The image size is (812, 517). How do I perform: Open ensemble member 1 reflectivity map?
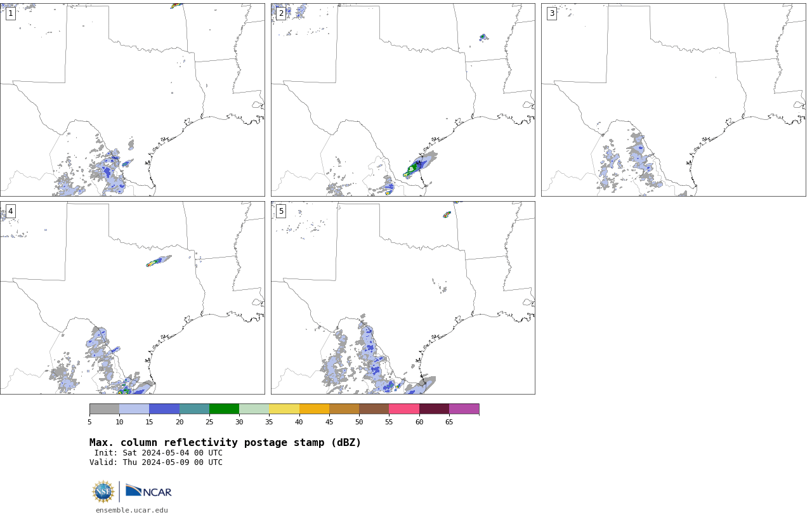click(132, 100)
